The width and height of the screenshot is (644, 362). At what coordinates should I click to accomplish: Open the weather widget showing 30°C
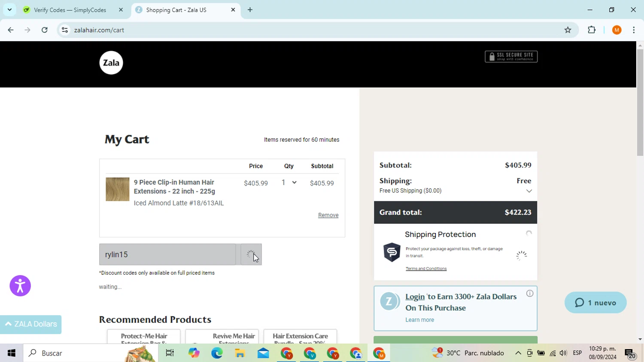pos(468,353)
